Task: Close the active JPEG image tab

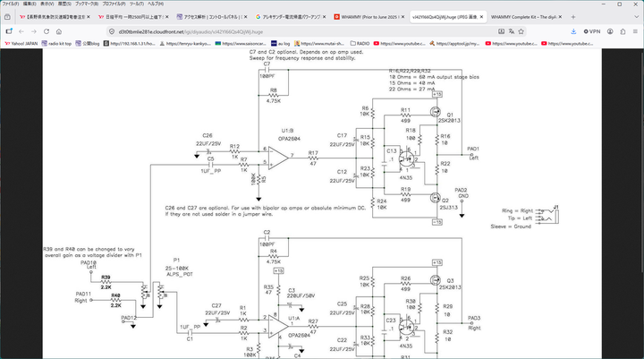Action: [481, 17]
